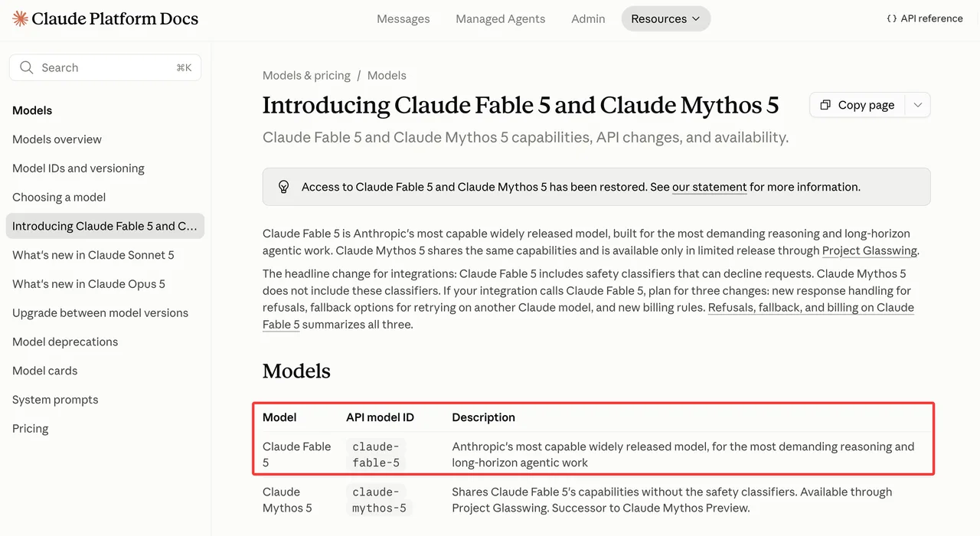This screenshot has width=980, height=536.
Task: Click 'Models & pricing' breadcrumb
Action: [306, 75]
